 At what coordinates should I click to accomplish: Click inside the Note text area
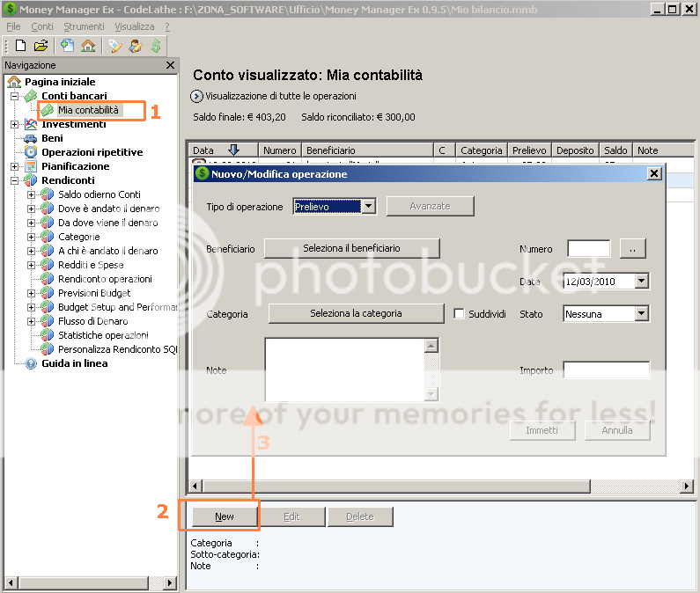(344, 370)
